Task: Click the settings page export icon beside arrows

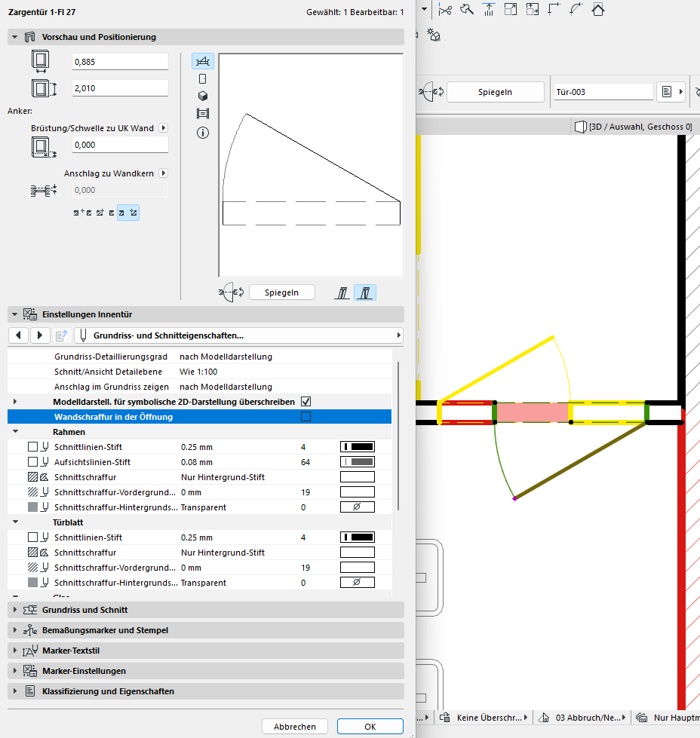Action: tap(62, 335)
